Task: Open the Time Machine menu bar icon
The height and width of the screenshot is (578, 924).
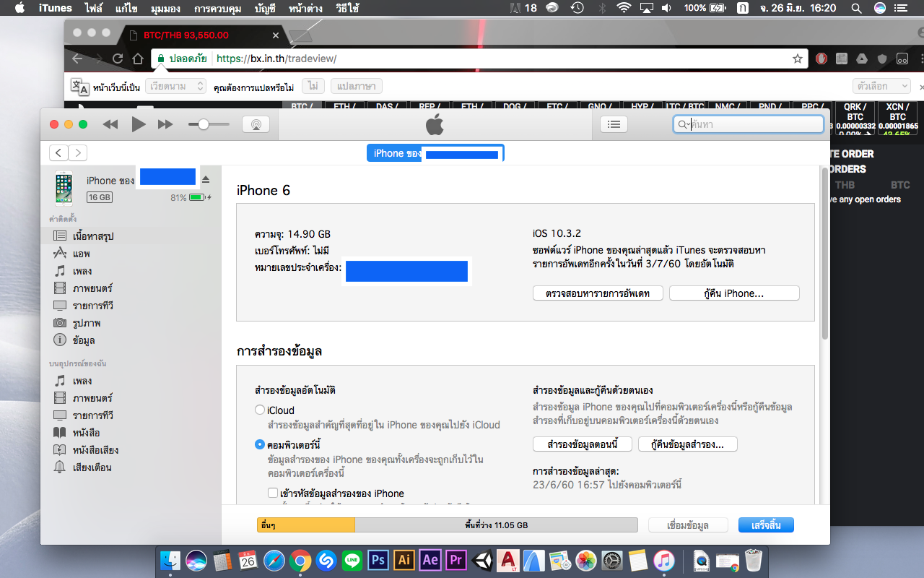Action: click(577, 8)
